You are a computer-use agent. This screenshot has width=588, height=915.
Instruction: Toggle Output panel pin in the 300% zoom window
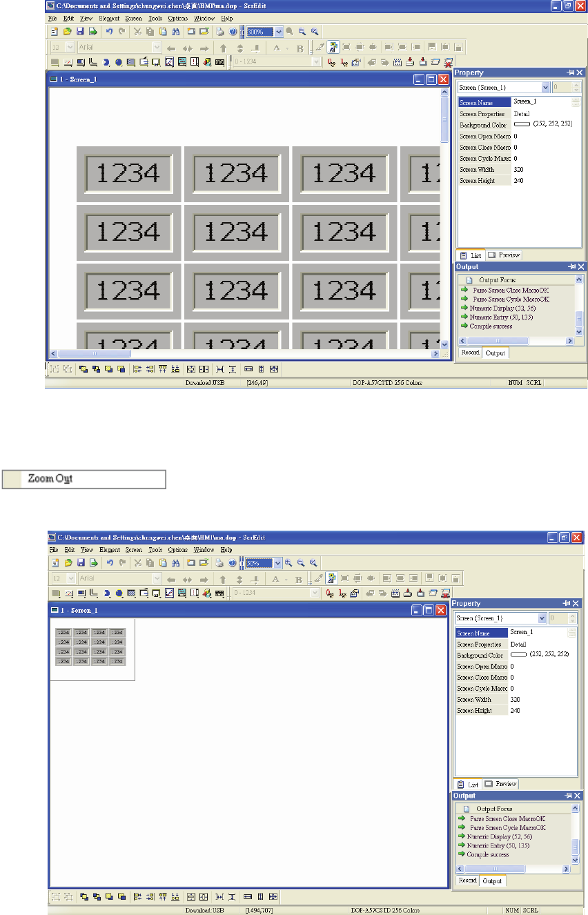tap(571, 266)
